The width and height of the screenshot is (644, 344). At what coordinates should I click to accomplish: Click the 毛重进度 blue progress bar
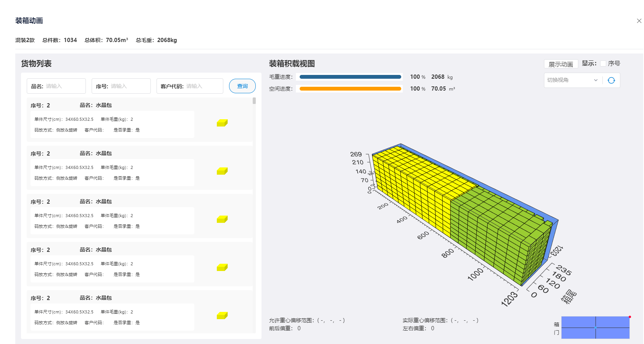coord(350,77)
